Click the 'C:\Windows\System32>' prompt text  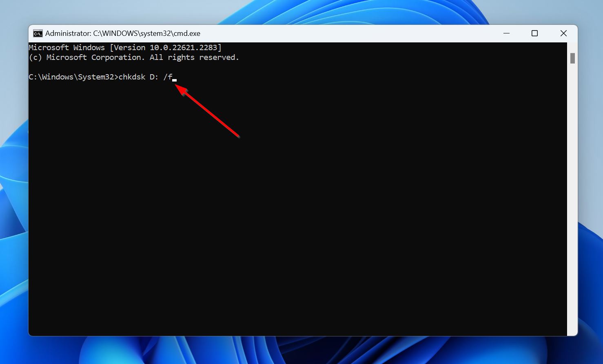[73, 77]
